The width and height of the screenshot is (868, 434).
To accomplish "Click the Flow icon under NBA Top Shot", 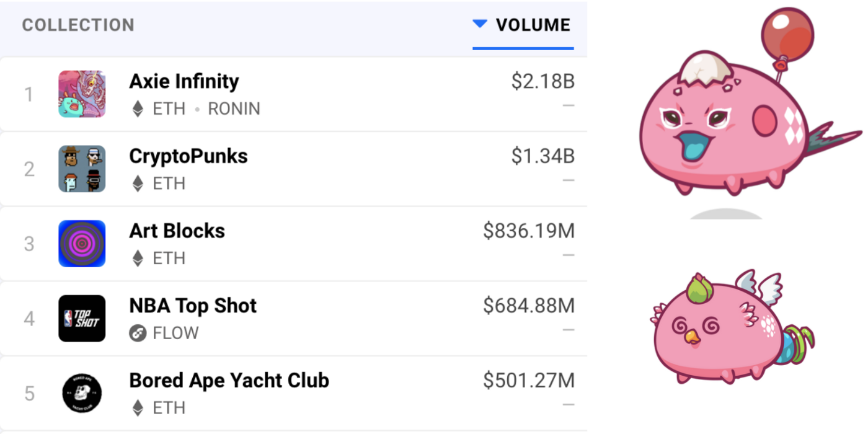I will 138,334.
